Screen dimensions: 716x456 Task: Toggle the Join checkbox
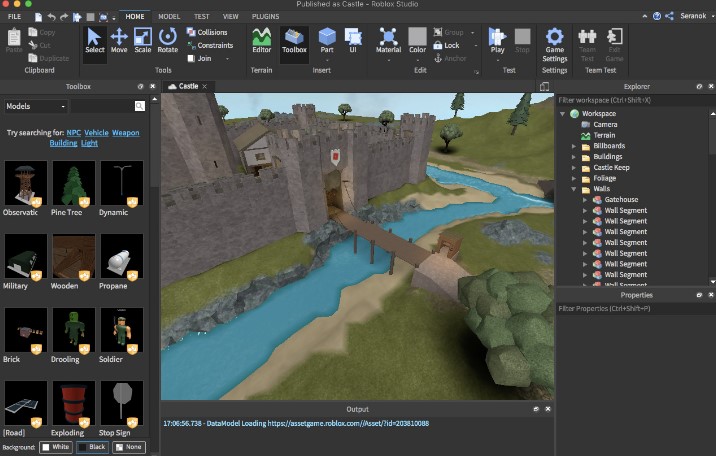191,58
